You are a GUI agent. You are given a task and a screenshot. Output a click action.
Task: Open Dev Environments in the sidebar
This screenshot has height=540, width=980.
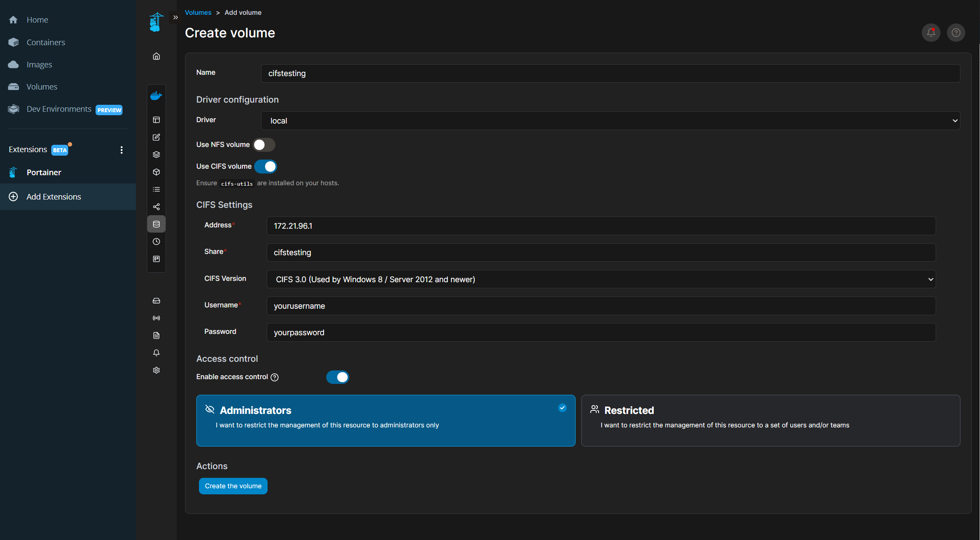click(x=59, y=109)
